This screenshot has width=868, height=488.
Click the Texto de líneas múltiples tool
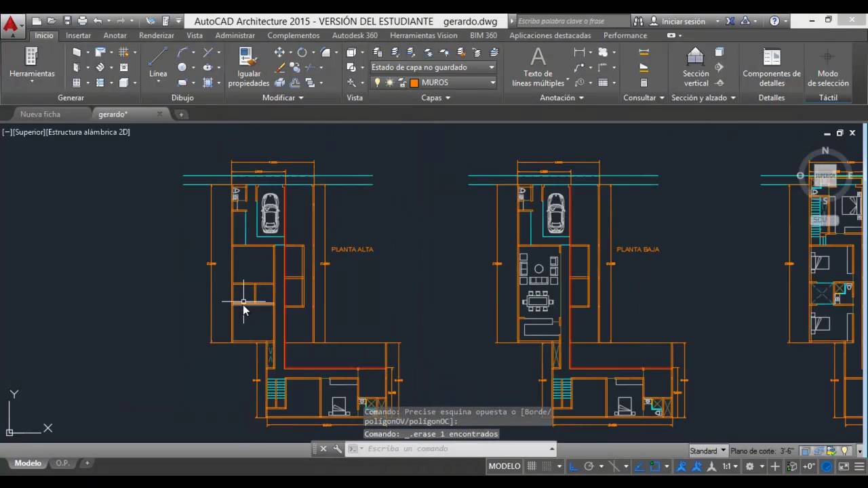(538, 66)
